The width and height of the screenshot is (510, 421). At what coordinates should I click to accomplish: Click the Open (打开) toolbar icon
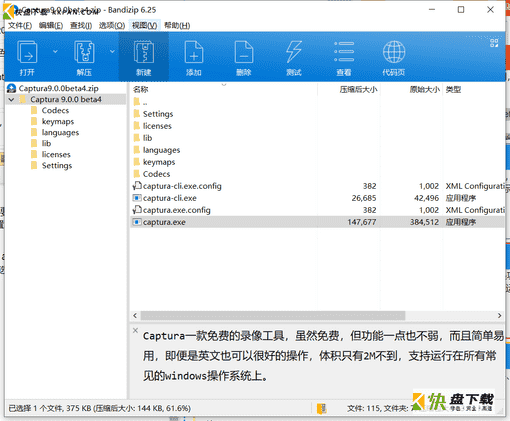(27, 52)
